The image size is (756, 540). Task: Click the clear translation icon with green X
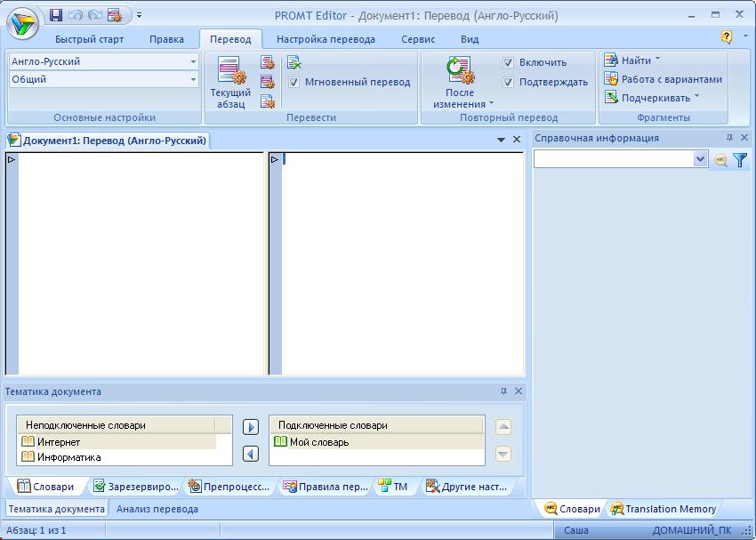pos(294,62)
